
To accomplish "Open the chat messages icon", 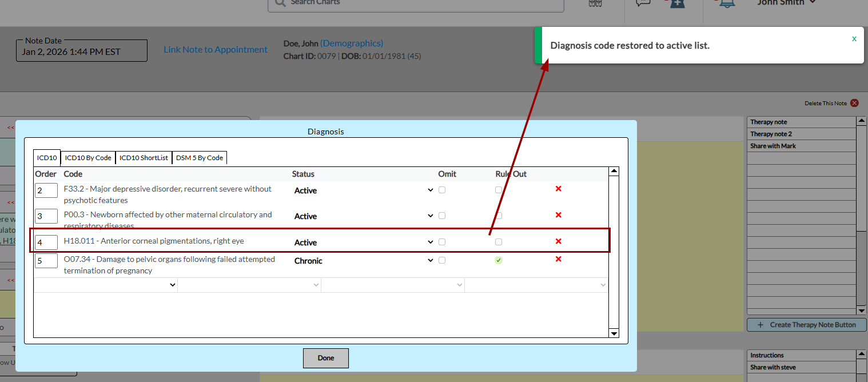I will coord(643,3).
